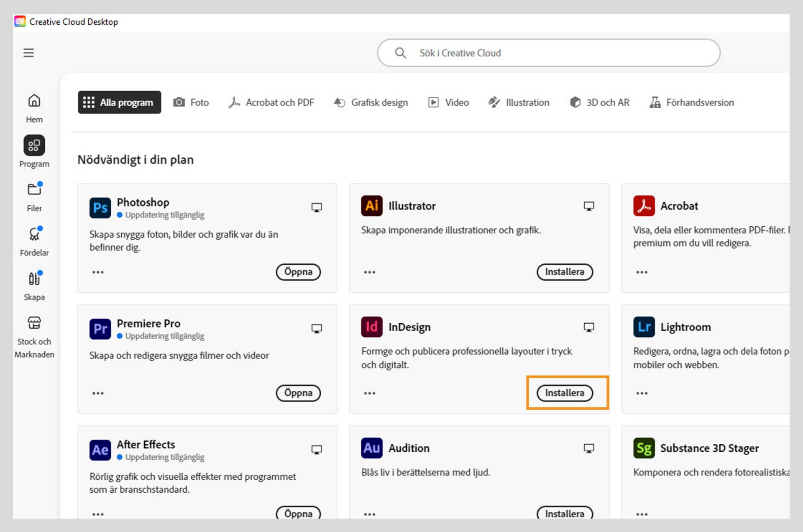Image resolution: width=803 pixels, height=532 pixels.
Task: Select the Grafisk design tab
Action: point(371,102)
